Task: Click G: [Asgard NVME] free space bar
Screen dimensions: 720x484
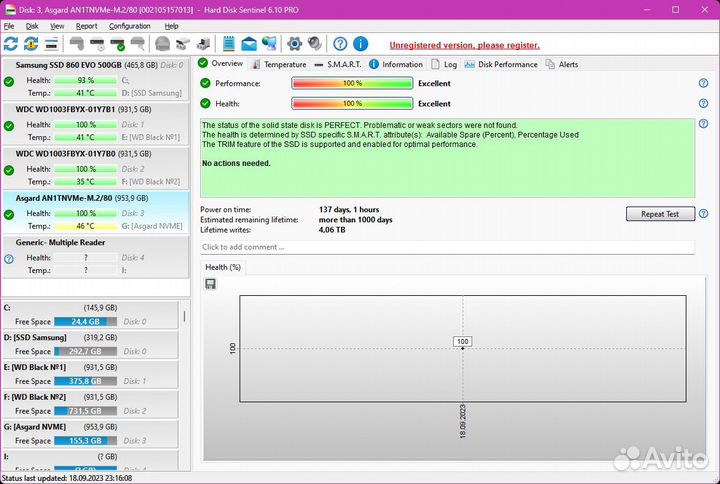Action: pyautogui.click(x=85, y=441)
